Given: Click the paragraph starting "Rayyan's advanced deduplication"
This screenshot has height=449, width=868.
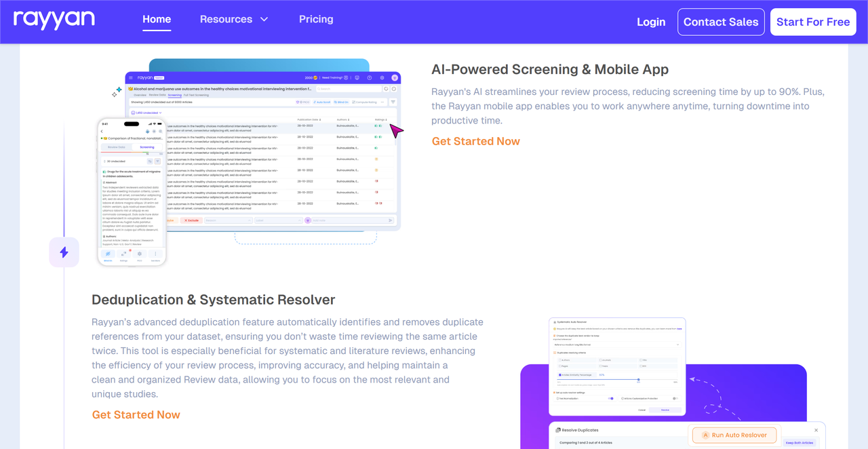Looking at the screenshot, I should (288, 357).
